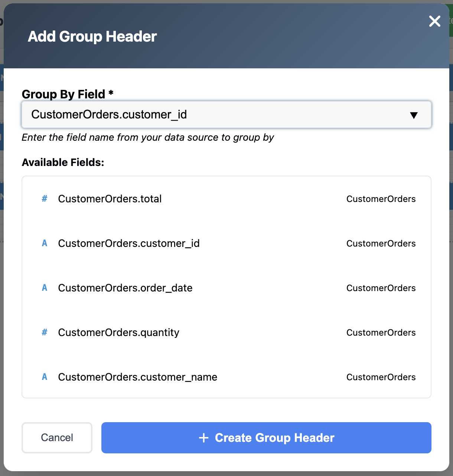Click the A icon beside CustomerOrders.customer_name

pos(45,377)
